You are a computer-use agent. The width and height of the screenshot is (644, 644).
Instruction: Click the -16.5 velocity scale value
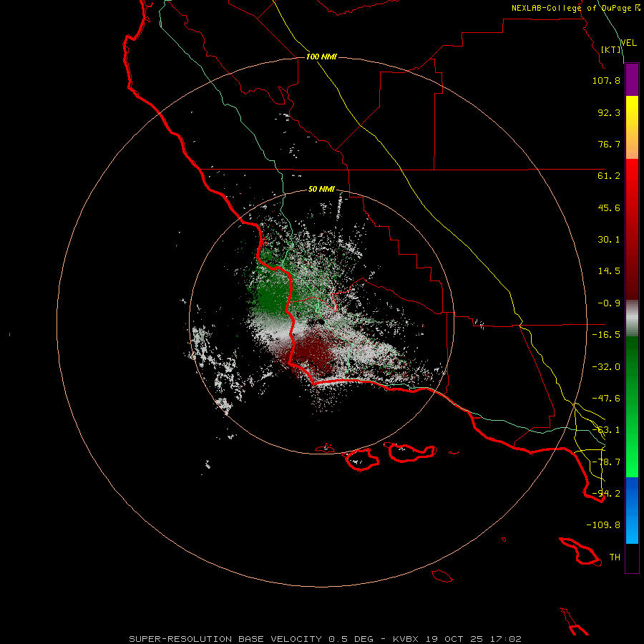(606, 335)
